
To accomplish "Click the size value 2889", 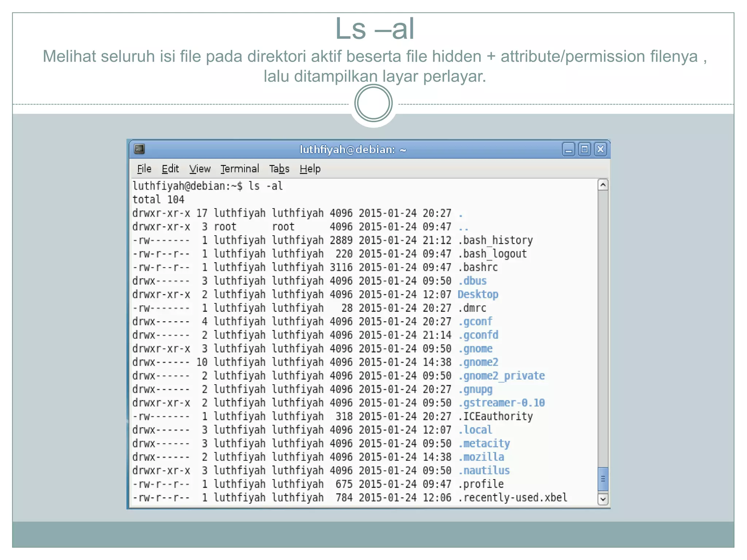I will 341,240.
